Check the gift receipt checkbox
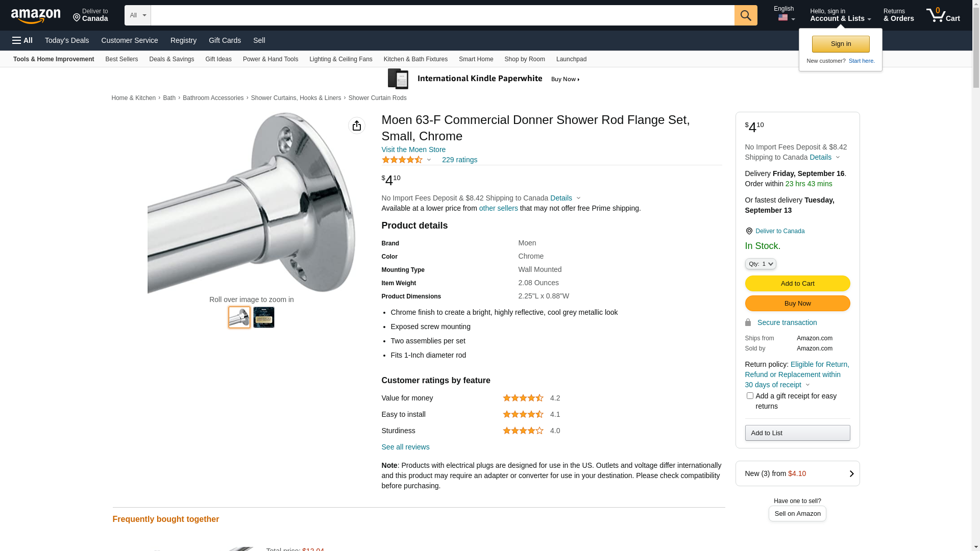Viewport: 980px width, 551px height. point(750,396)
